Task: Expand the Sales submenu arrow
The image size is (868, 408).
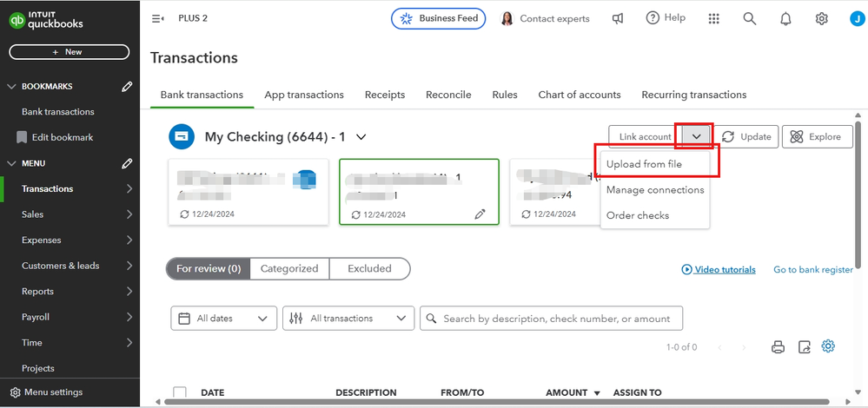Action: (x=129, y=214)
